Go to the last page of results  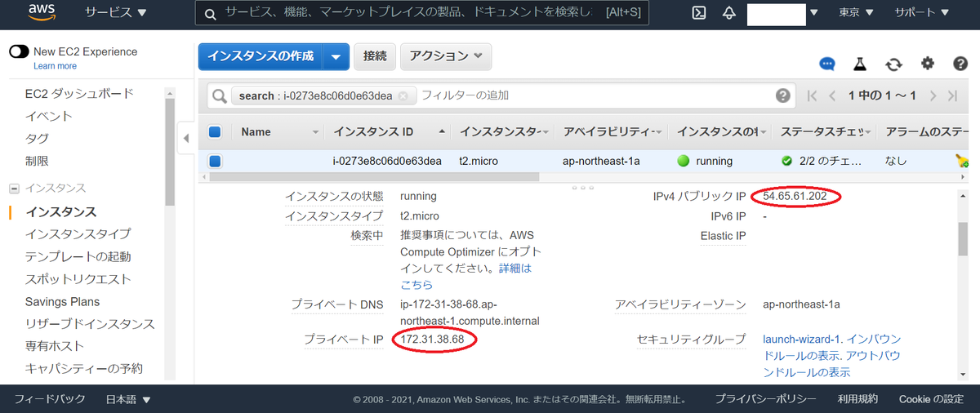(x=952, y=95)
